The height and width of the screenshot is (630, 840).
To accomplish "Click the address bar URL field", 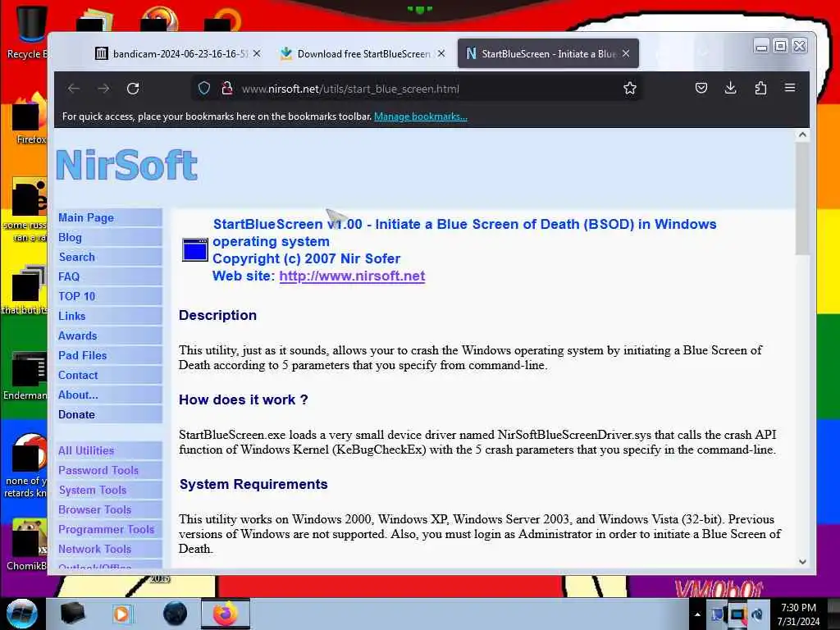I will pyautogui.click(x=418, y=89).
